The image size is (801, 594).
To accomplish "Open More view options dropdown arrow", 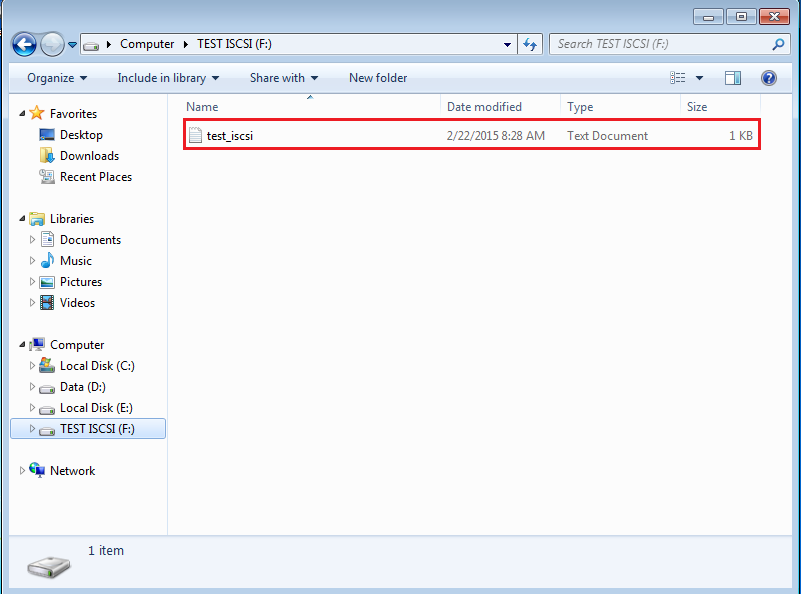I will click(x=699, y=78).
